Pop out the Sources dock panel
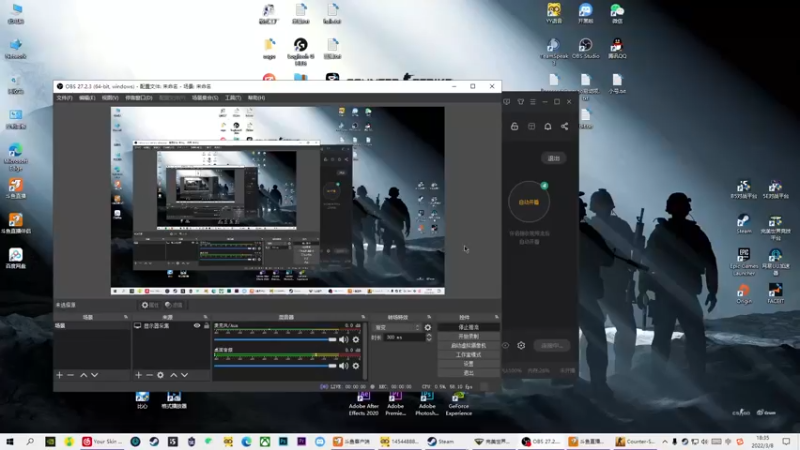 [x=205, y=317]
